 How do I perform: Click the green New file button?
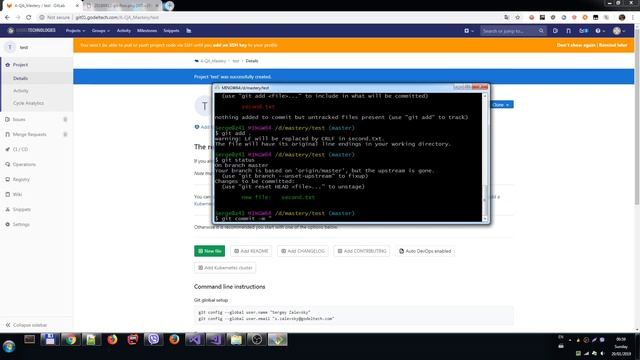click(209, 251)
